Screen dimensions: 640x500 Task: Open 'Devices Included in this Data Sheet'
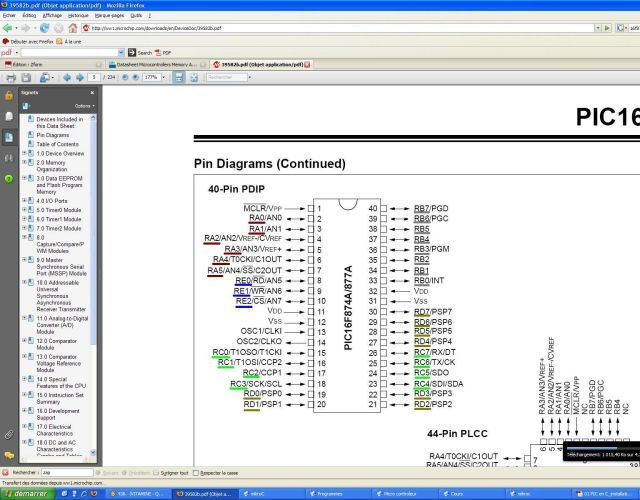[x=60, y=122]
